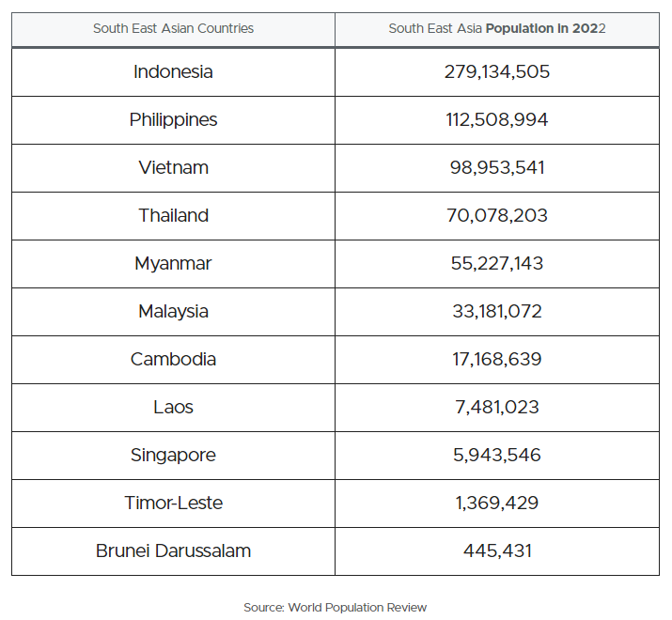Select the Thailand country cell
Viewport: 672px width, 620px height.
pos(173,215)
